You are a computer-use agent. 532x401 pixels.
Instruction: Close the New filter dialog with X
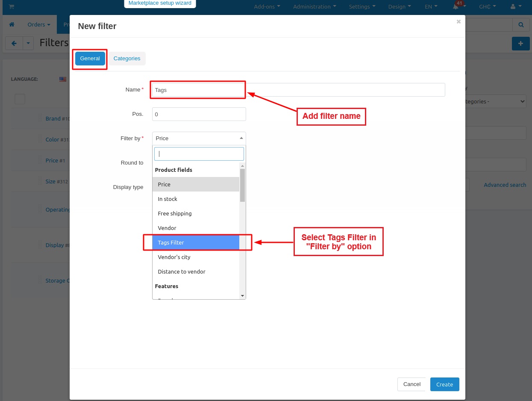pyautogui.click(x=459, y=22)
